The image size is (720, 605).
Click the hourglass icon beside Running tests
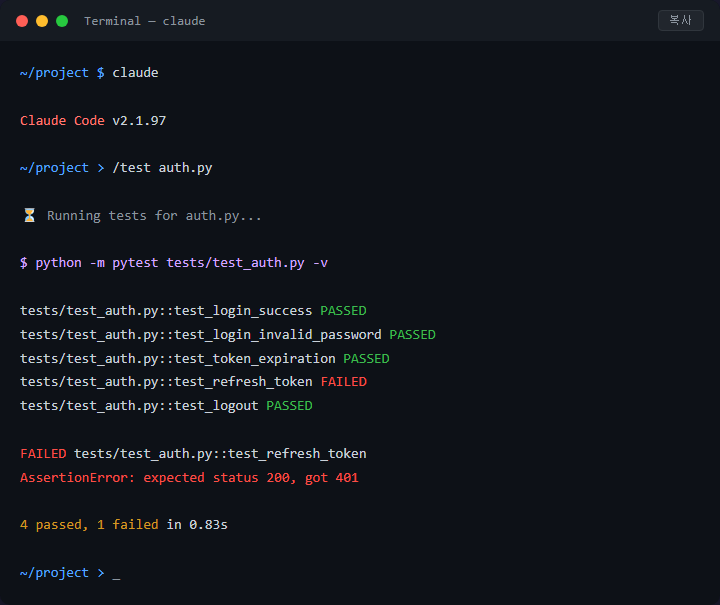29,215
